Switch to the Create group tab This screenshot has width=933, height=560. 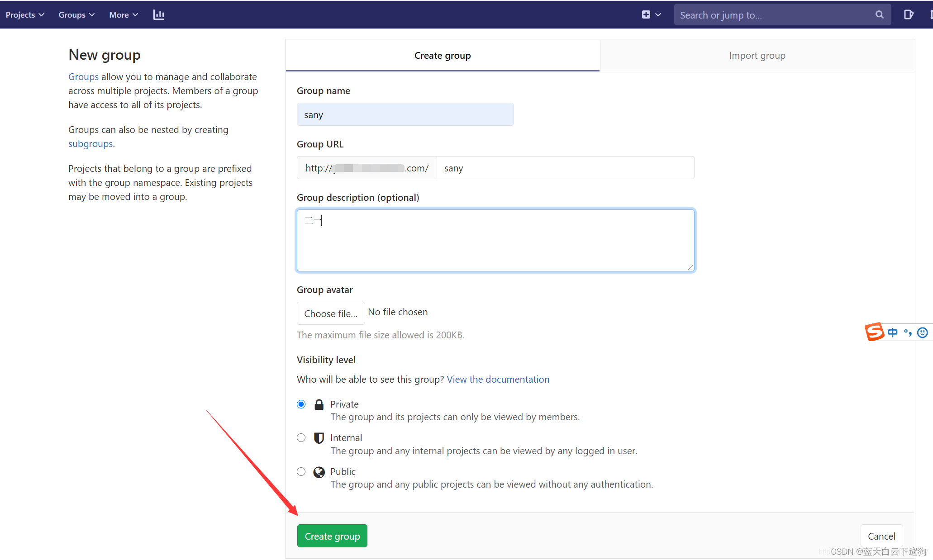coord(442,56)
